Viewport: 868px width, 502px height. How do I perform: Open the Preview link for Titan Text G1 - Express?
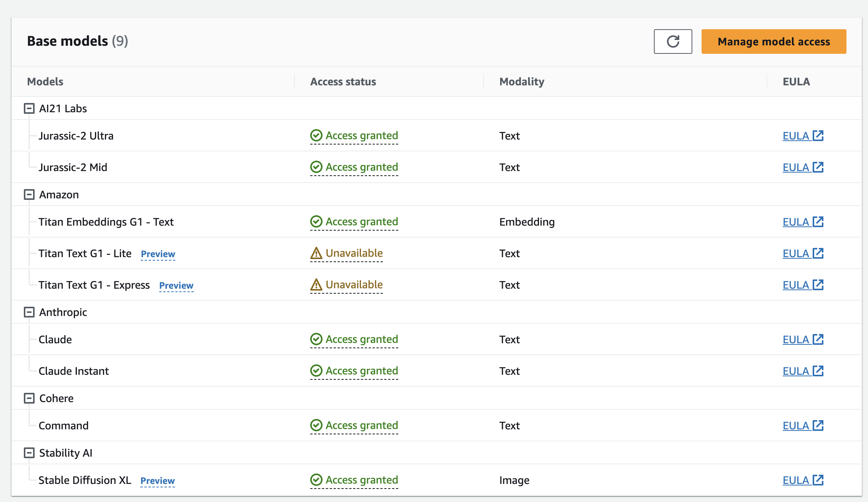point(176,285)
